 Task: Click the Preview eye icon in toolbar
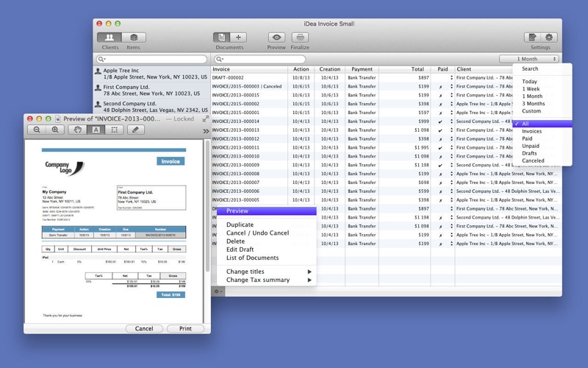[x=276, y=38]
